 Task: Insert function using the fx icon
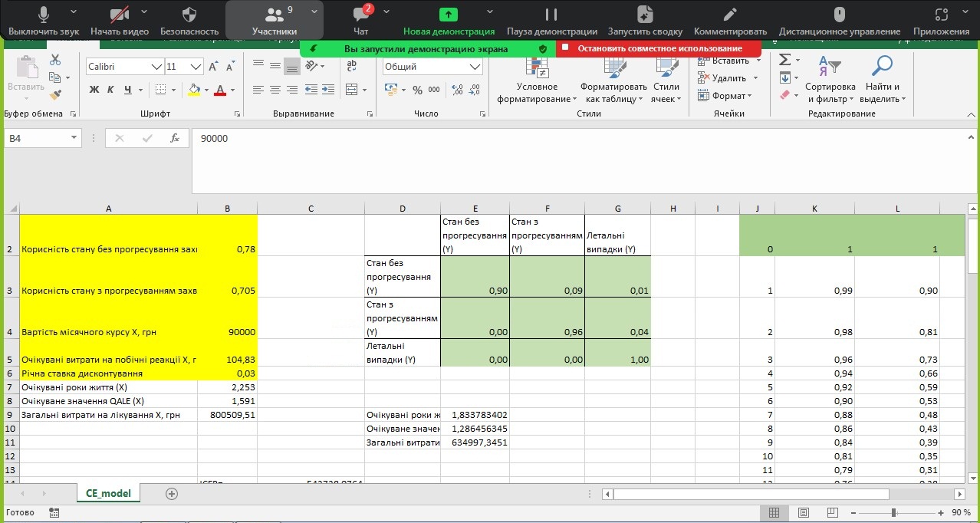coord(175,138)
